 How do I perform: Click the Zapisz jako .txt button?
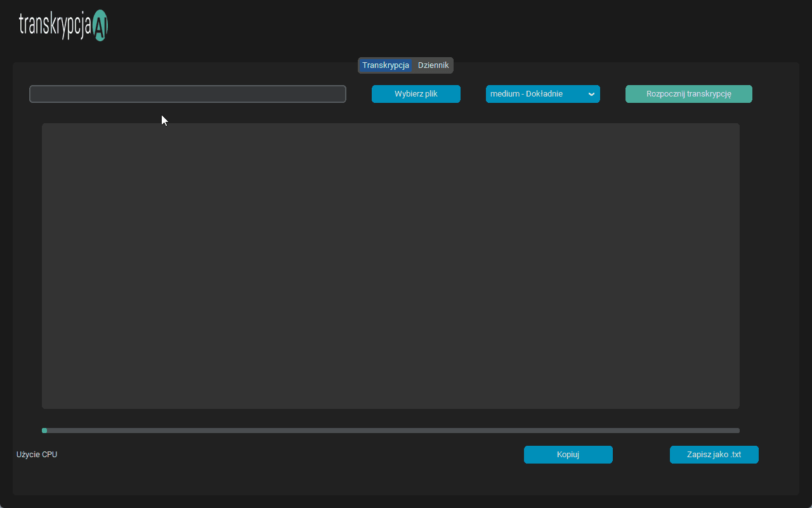[714, 455]
